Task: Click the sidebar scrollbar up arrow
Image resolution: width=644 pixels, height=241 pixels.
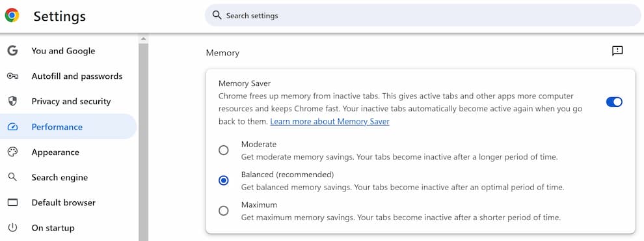Action: coord(143,39)
